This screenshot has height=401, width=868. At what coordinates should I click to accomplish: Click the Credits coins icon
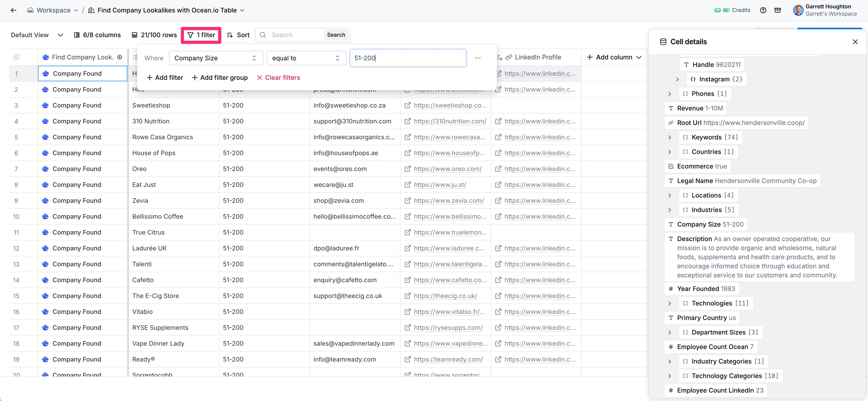(x=718, y=10)
